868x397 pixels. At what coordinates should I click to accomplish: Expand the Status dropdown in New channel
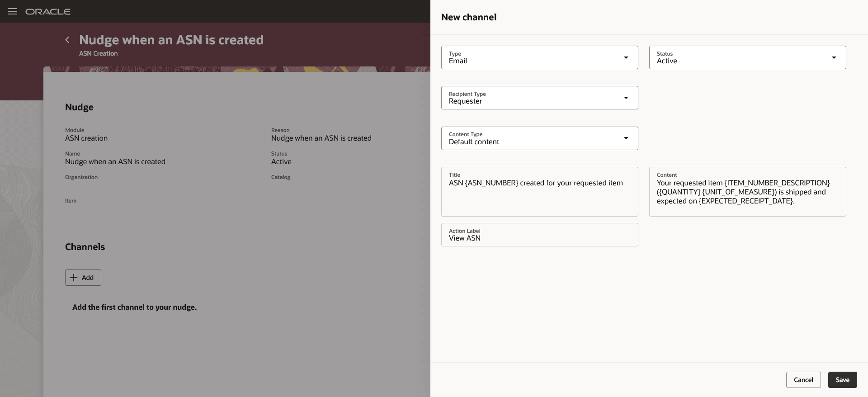point(747,57)
